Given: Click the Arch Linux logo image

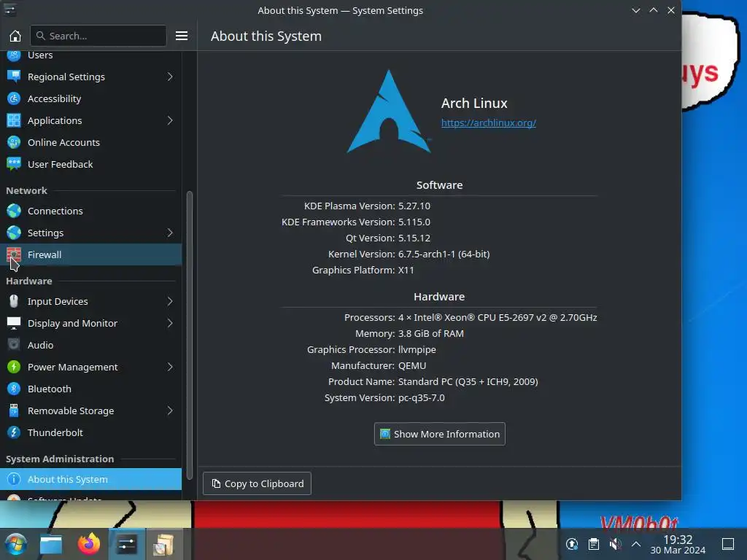Looking at the screenshot, I should click(389, 112).
